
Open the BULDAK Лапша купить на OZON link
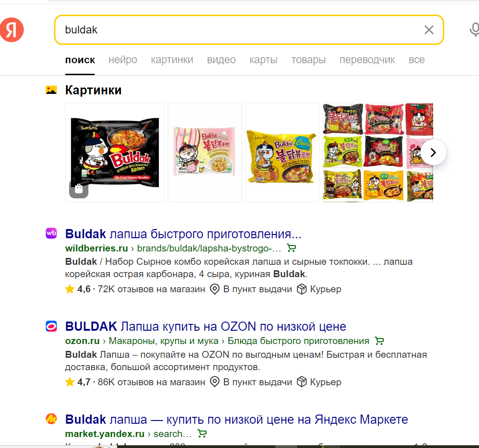(206, 326)
